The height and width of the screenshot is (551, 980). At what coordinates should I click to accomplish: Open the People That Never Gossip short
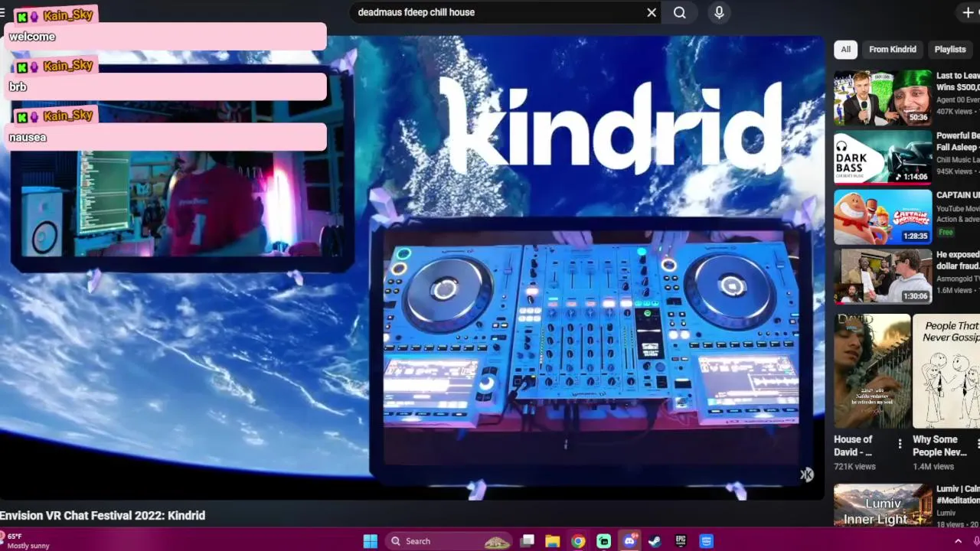tap(946, 371)
